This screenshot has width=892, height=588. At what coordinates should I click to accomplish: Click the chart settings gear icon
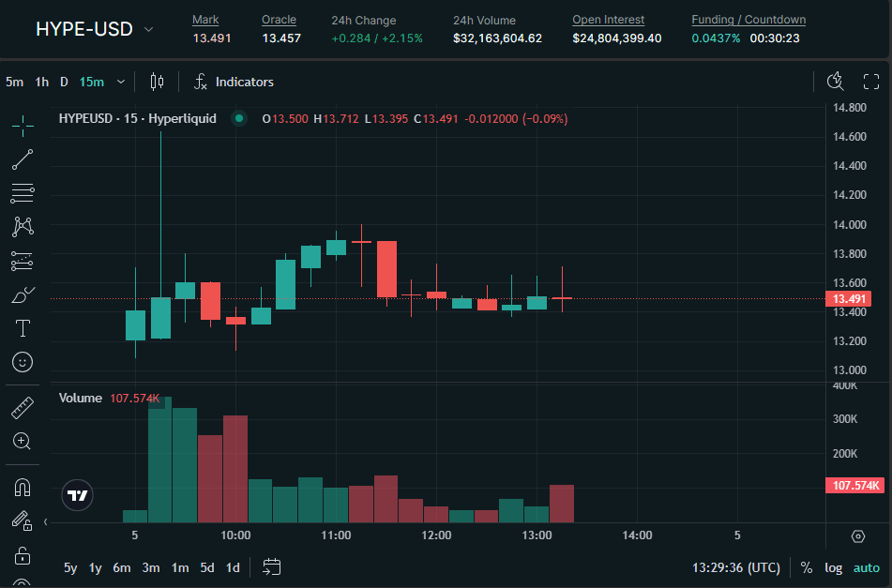coord(857,536)
